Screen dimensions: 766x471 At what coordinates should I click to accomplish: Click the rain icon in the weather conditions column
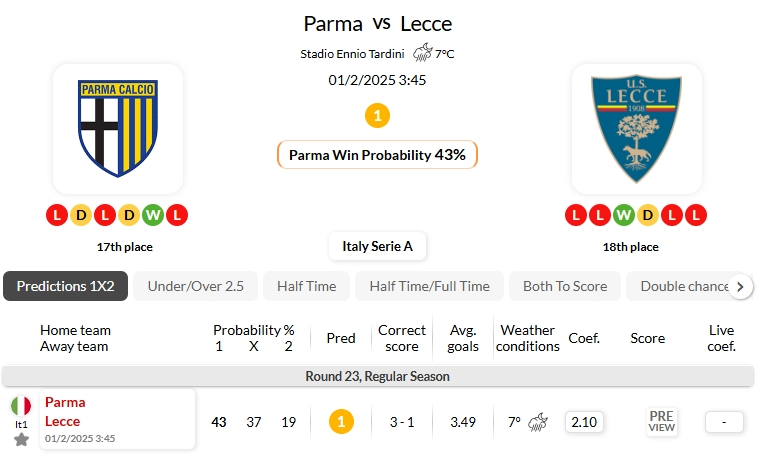coord(537,422)
